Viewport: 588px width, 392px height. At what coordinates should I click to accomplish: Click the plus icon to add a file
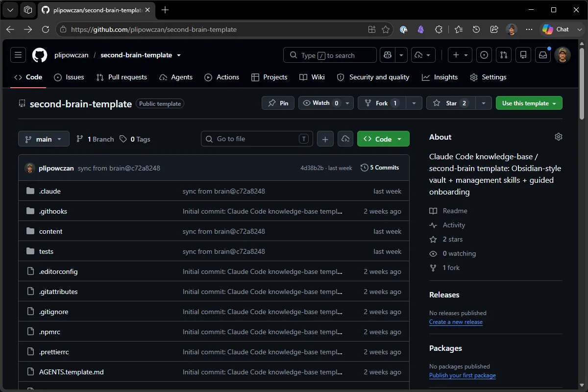click(x=325, y=139)
